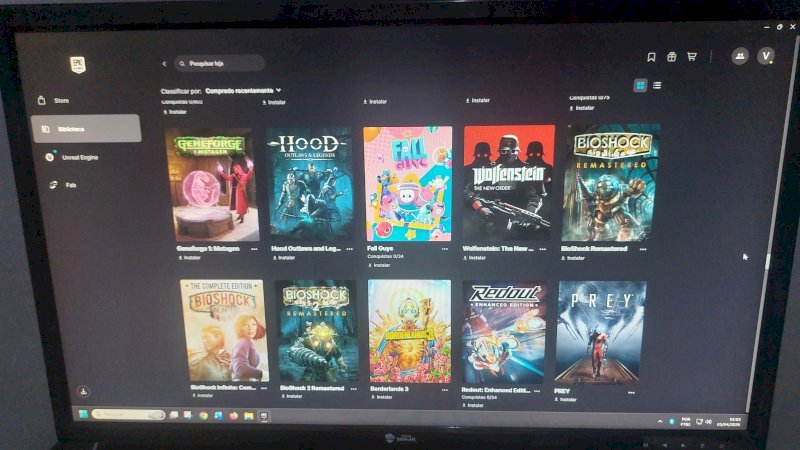Open the PREY three-dot options menu
Screen dimensions: 800x450
pyautogui.click(x=631, y=392)
